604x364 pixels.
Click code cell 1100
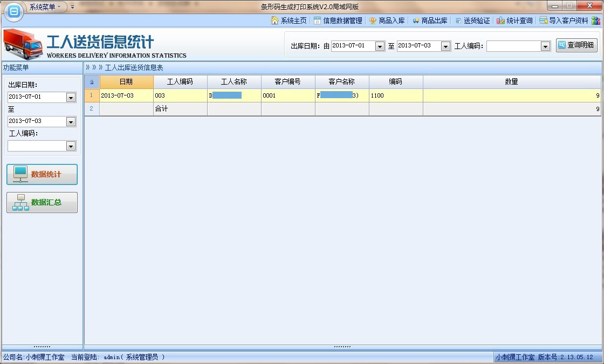click(x=396, y=95)
